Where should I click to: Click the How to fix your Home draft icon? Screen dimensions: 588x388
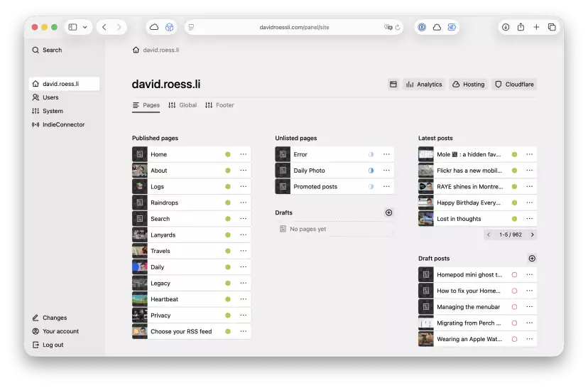426,291
